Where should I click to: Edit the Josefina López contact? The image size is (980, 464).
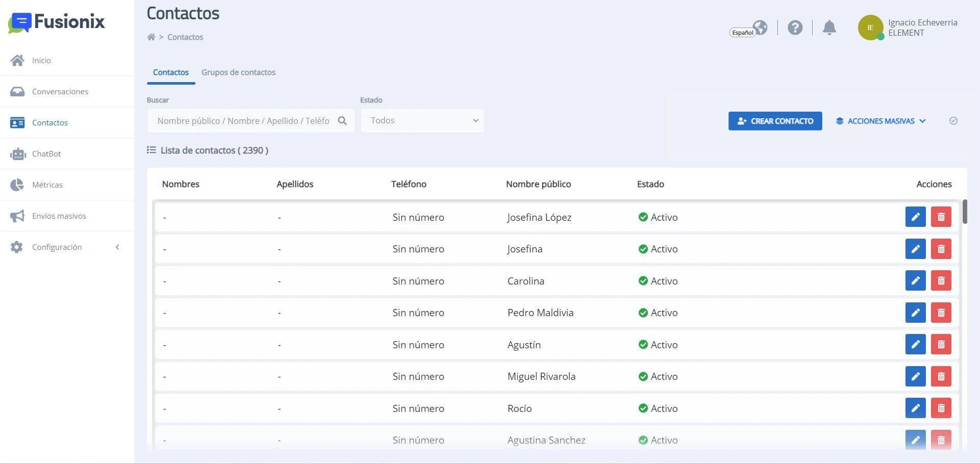point(915,217)
